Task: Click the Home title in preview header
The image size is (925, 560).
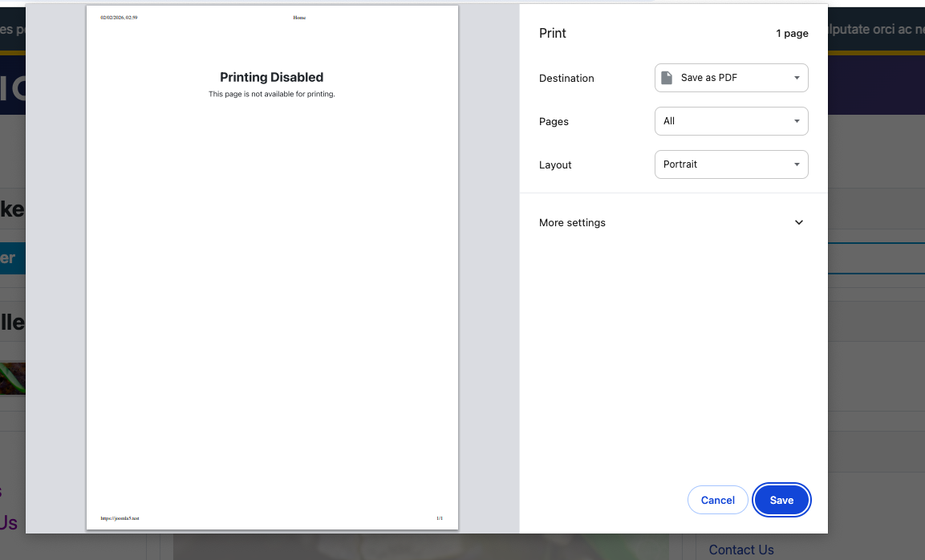Action: (x=299, y=17)
